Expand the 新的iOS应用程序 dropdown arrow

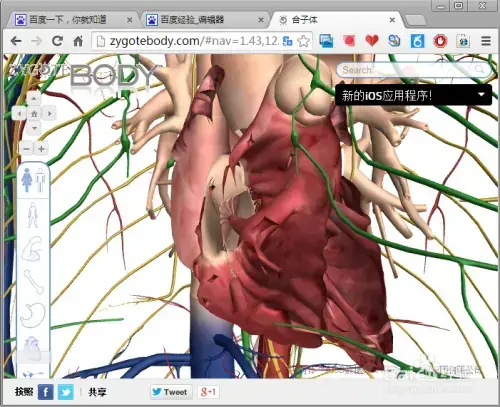pyautogui.click(x=481, y=95)
